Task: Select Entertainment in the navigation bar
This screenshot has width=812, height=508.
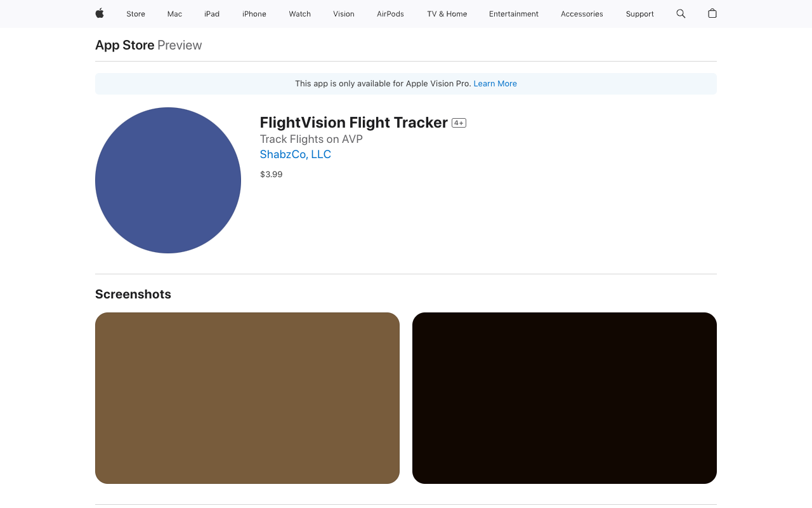Action: click(514, 14)
